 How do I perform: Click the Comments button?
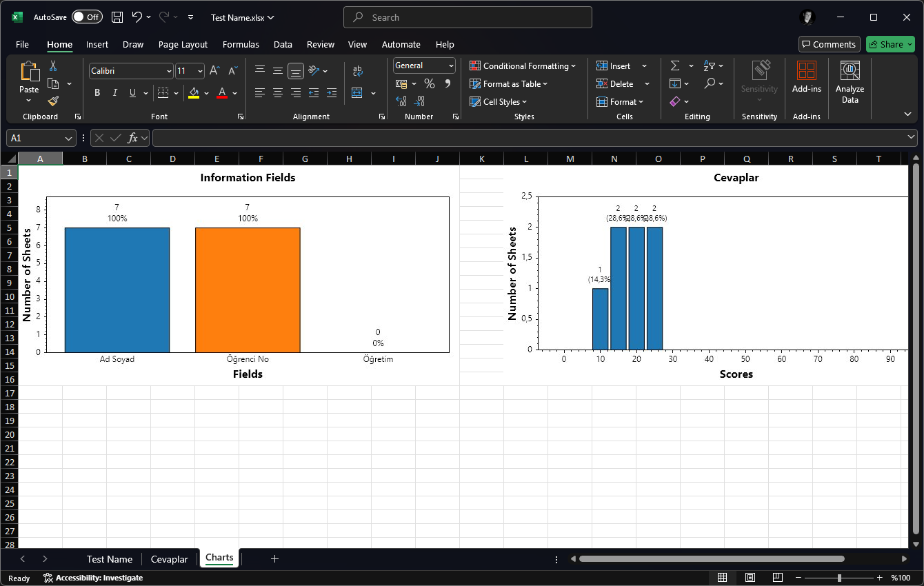pyautogui.click(x=829, y=43)
